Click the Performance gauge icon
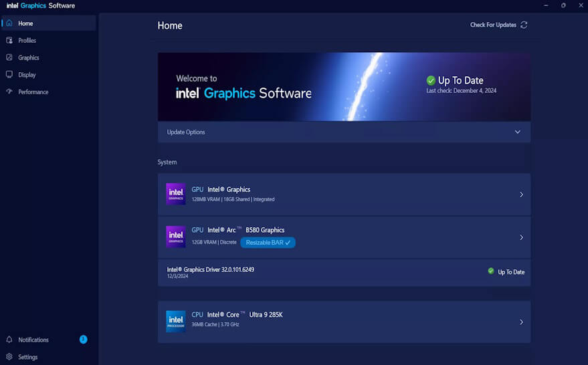The width and height of the screenshot is (588, 365). point(9,92)
